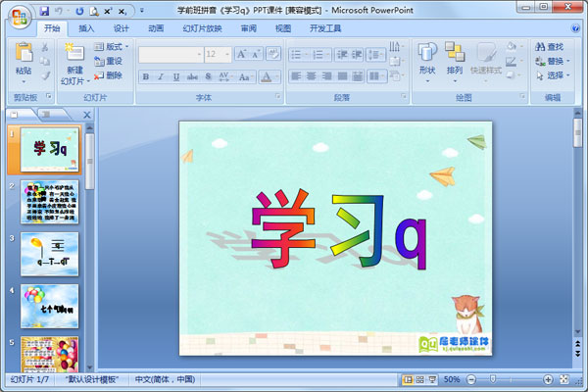Image resolution: width=588 pixels, height=392 pixels.
Task: Open the Animations (动画) ribbon tab
Action: tap(156, 28)
